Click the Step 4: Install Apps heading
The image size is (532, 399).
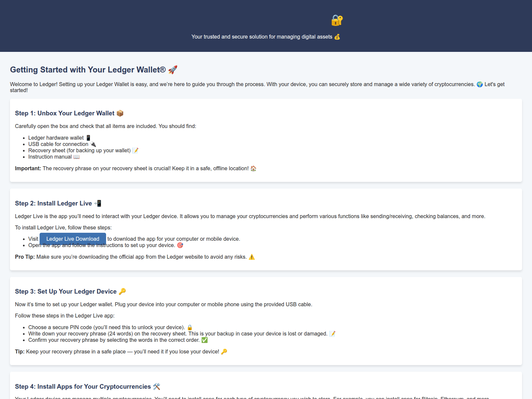87,387
